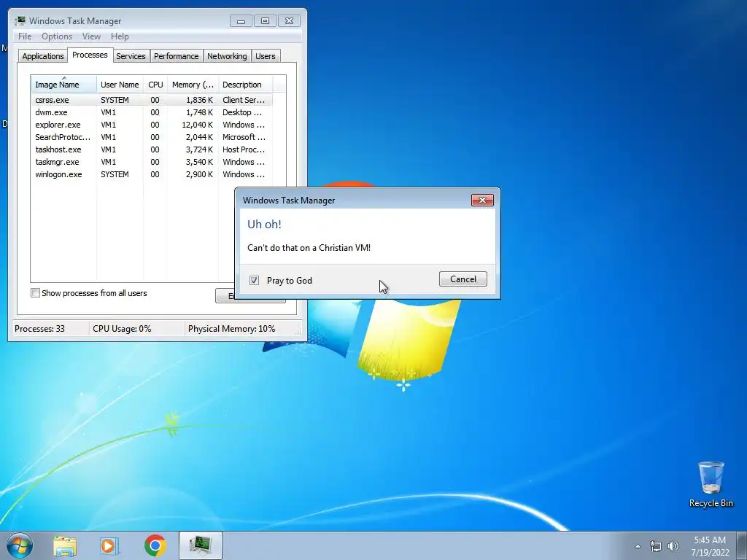This screenshot has width=747, height=560.
Task: Open Recycle Bin desktop icon
Action: click(x=711, y=484)
